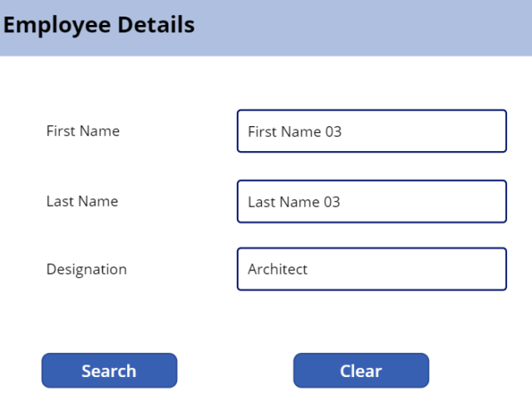
Task: Click the Clear button
Action: point(361,370)
